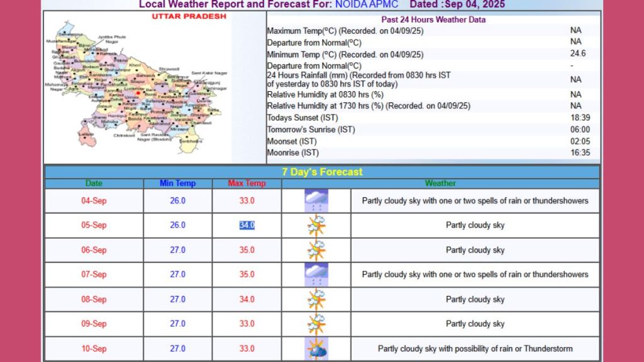Click the NOIDA APMC station name
The width and height of the screenshot is (644, 362).
[366, 4]
